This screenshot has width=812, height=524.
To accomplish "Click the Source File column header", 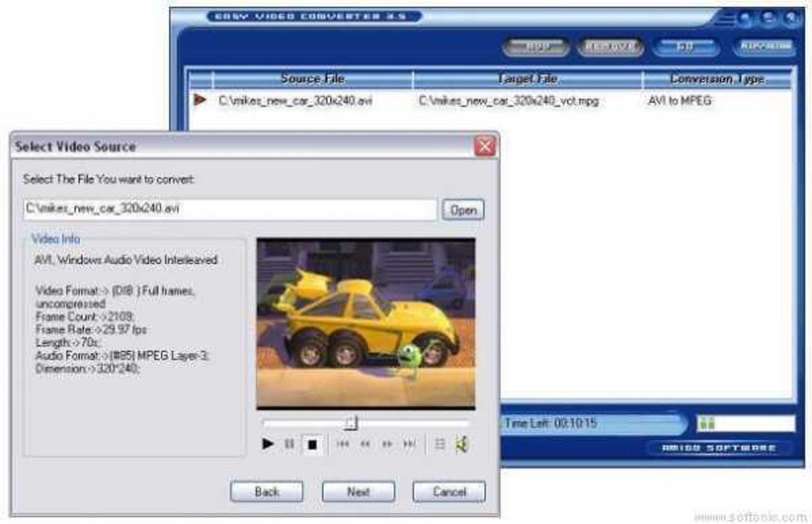I will click(x=312, y=79).
